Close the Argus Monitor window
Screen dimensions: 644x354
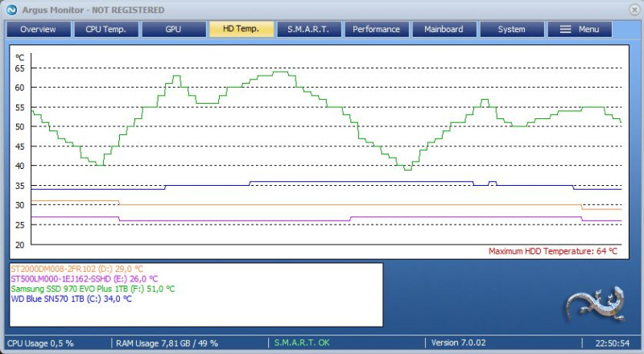tap(634, 10)
